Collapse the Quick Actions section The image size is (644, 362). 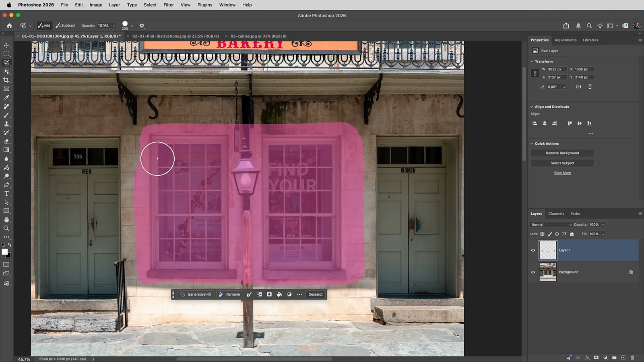pos(532,144)
